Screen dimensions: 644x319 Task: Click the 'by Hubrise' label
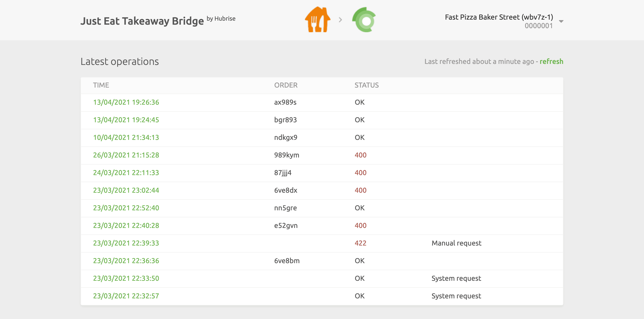221,19
